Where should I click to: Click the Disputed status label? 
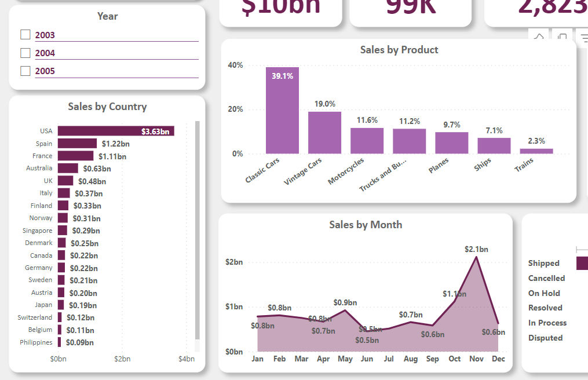[545, 338]
